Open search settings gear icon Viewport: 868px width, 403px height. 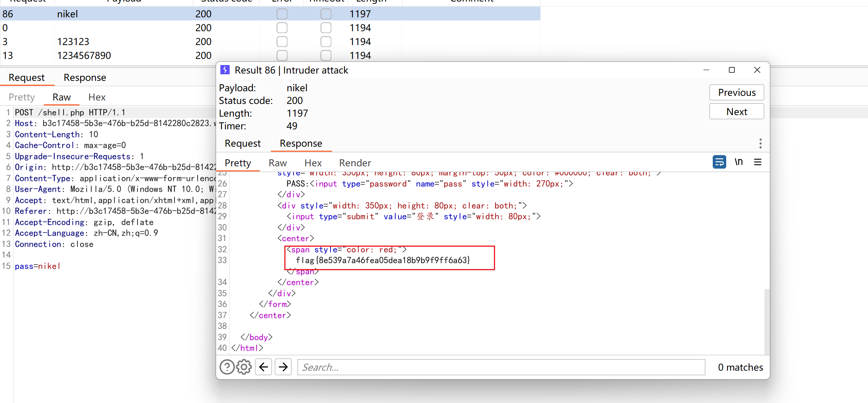click(x=244, y=367)
